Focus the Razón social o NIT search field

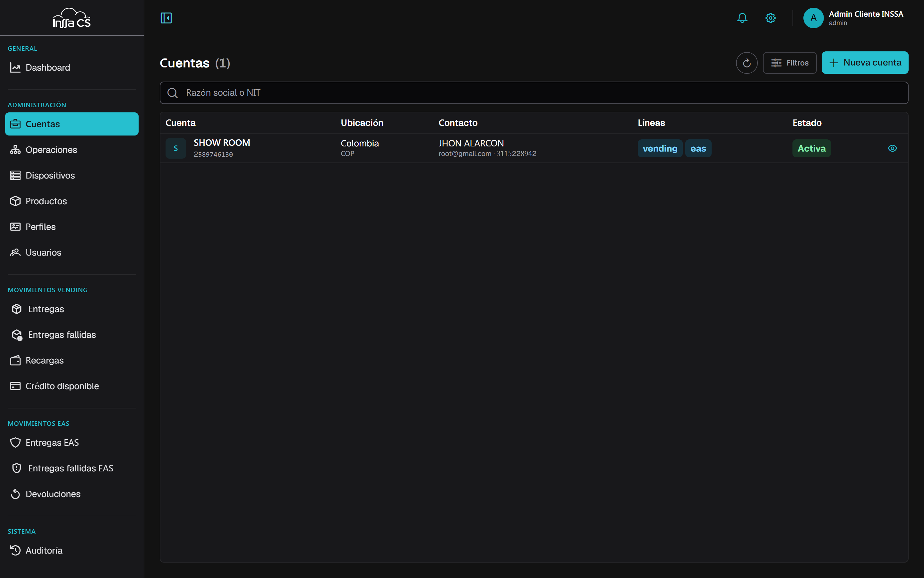click(534, 93)
